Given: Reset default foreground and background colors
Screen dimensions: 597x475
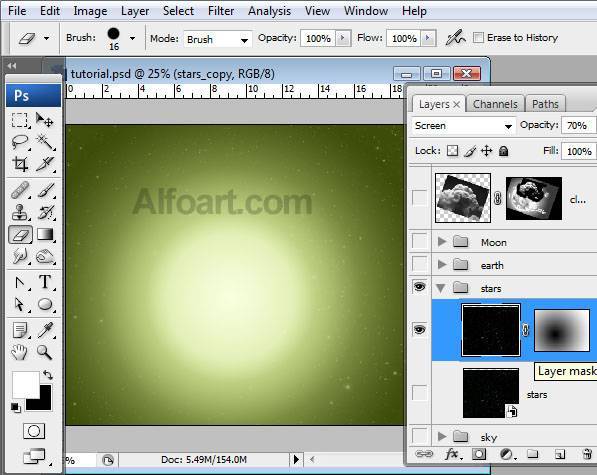Looking at the screenshot, I should pos(16,407).
